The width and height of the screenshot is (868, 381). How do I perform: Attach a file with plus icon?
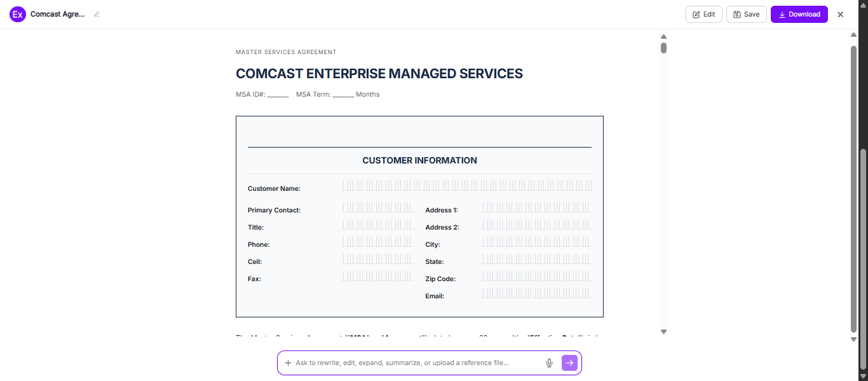pyautogui.click(x=288, y=363)
